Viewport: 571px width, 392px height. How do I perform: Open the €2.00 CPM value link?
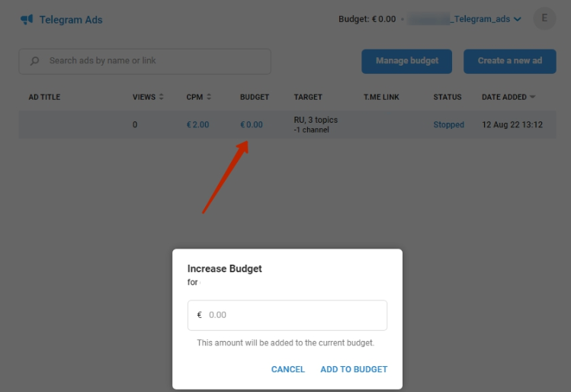[x=197, y=124]
